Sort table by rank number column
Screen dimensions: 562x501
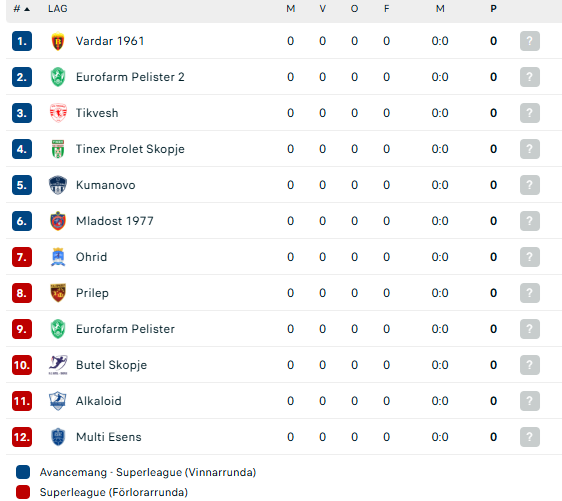(x=22, y=9)
